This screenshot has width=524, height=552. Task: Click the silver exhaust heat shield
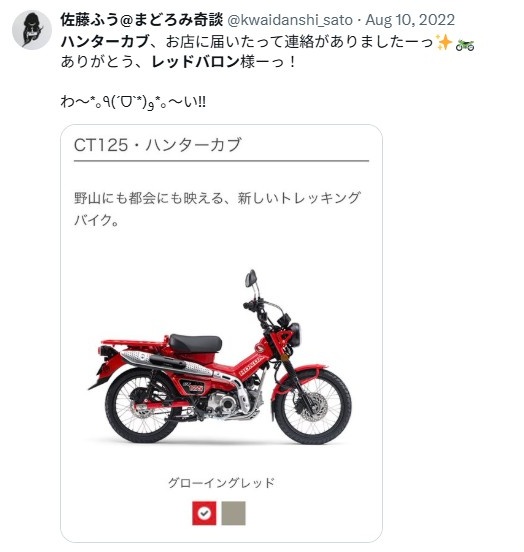(166, 362)
